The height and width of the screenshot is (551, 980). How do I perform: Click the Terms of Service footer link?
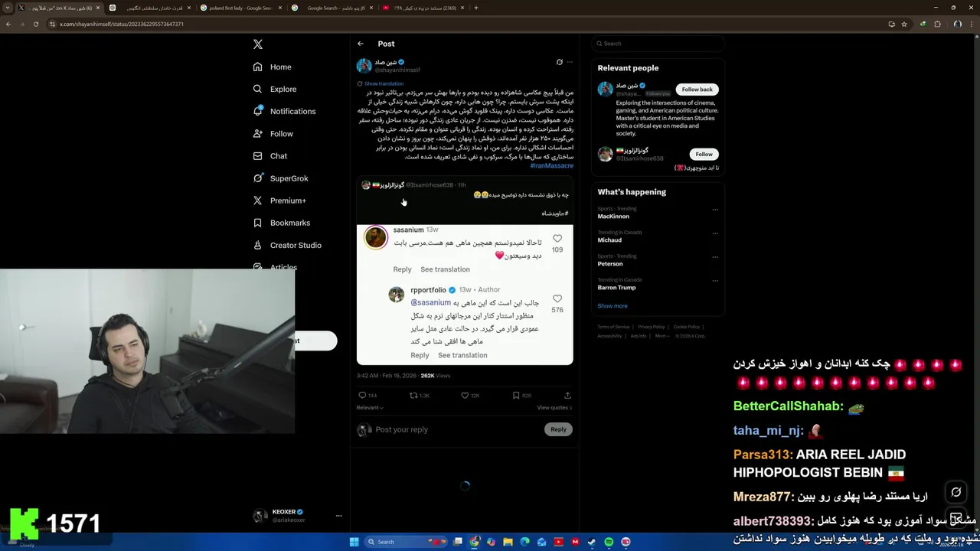click(x=613, y=327)
